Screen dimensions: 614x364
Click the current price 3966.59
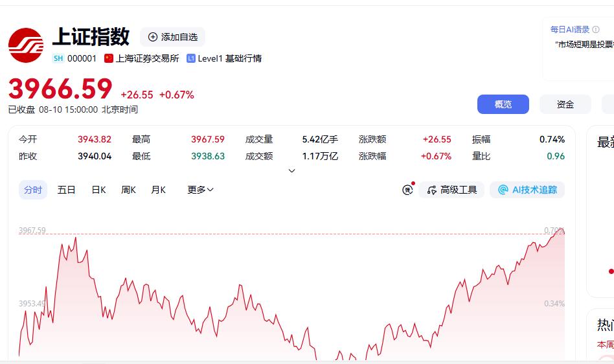(60, 89)
